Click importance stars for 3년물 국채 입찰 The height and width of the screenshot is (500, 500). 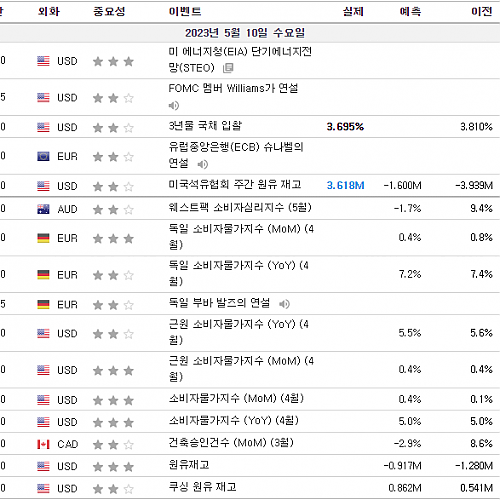point(113,128)
